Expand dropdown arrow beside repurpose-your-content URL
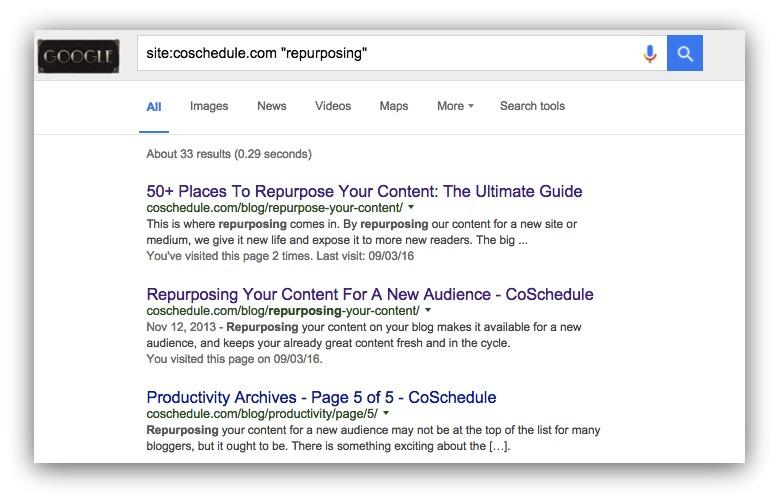Image resolution: width=779 pixels, height=501 pixels. (x=411, y=207)
